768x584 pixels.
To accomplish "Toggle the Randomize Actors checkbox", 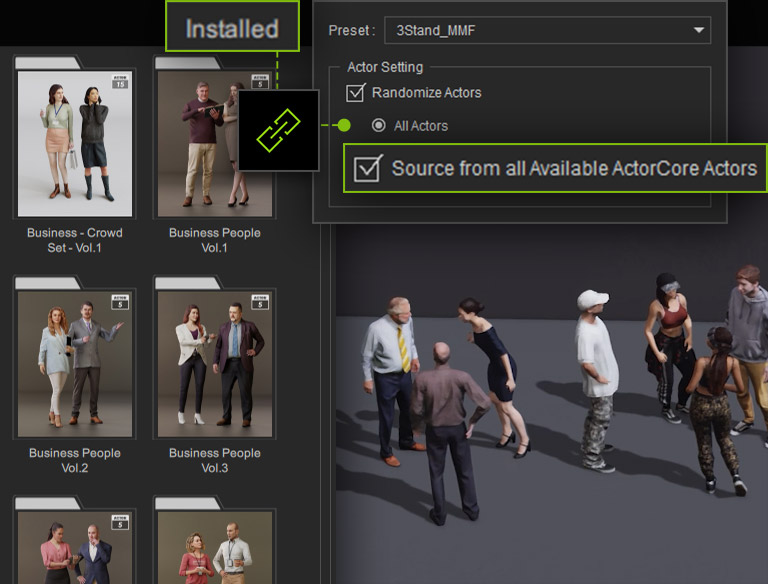I will tap(356, 93).
